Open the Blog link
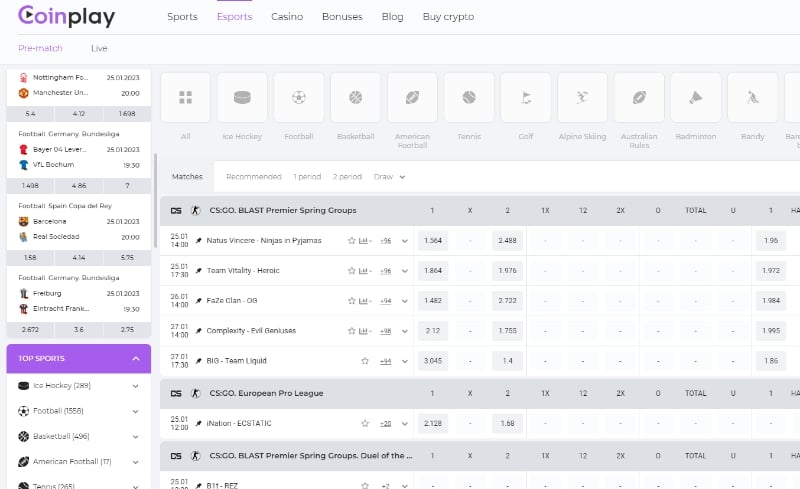The height and width of the screenshot is (489, 800). (392, 16)
